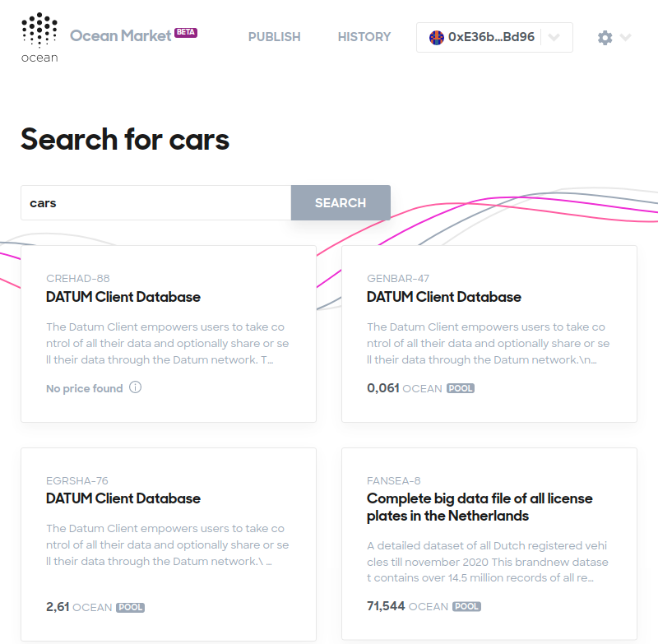Open EGRSHA-76 DATUM Client Database card

(169, 544)
